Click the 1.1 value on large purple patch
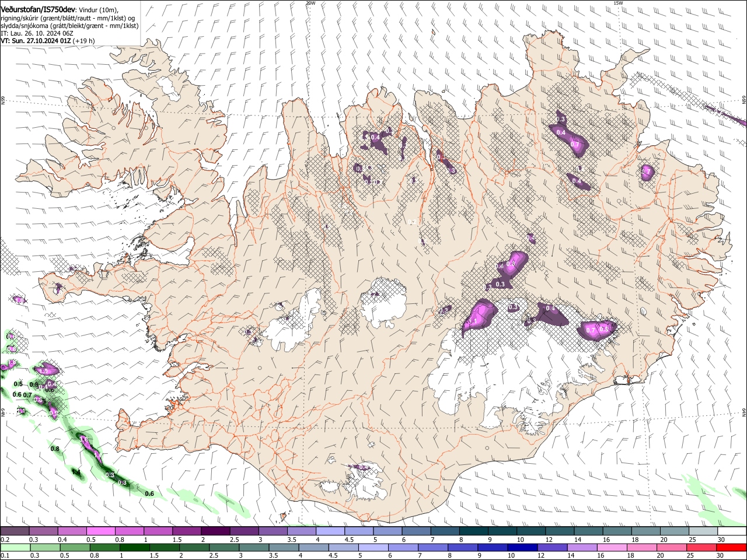This screenshot has height=560, width=747. click(x=473, y=321)
